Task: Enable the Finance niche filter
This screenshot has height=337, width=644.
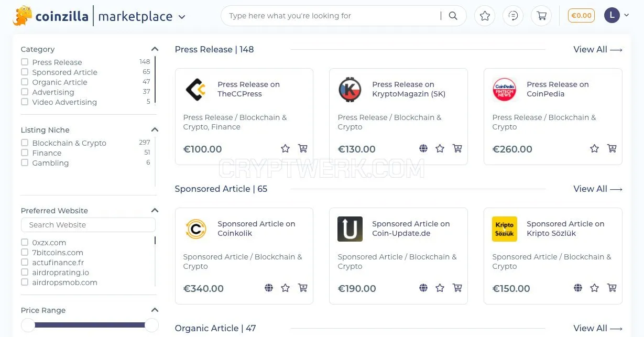Action: point(25,153)
